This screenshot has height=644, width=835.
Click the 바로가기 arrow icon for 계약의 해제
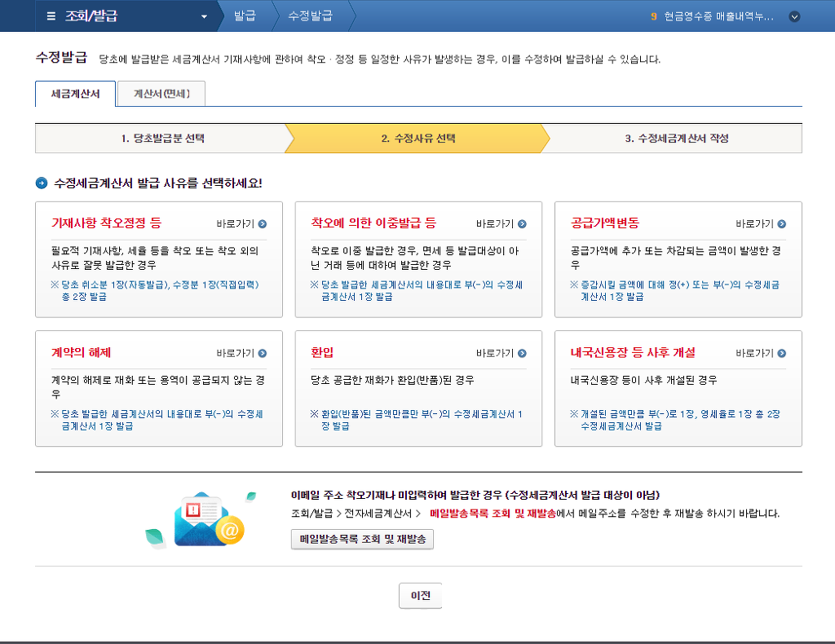point(263,354)
